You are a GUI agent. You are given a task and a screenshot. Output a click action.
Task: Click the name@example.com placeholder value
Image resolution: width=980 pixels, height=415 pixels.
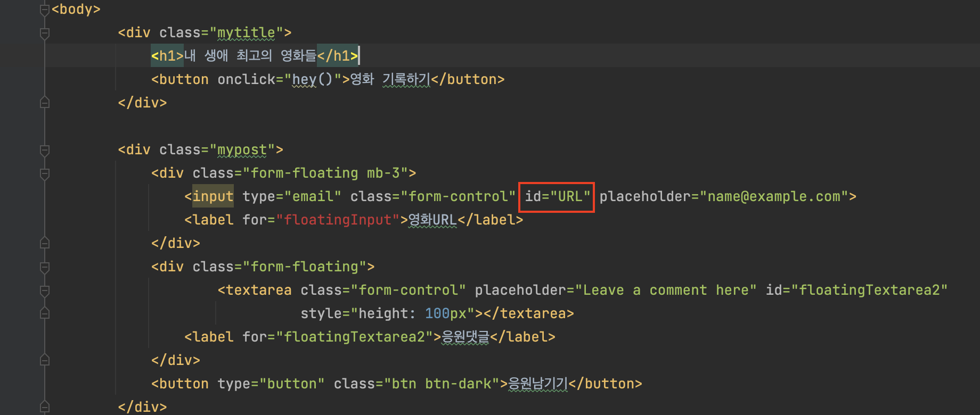tap(774, 197)
